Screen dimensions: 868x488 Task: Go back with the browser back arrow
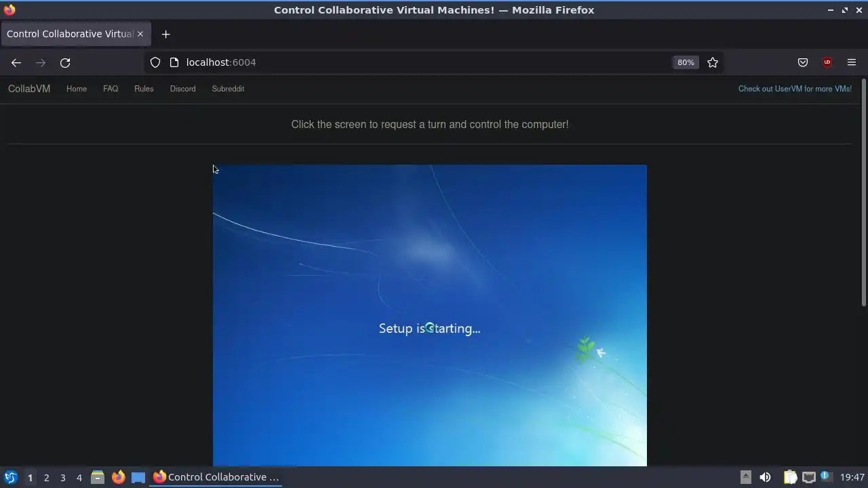[x=16, y=62]
